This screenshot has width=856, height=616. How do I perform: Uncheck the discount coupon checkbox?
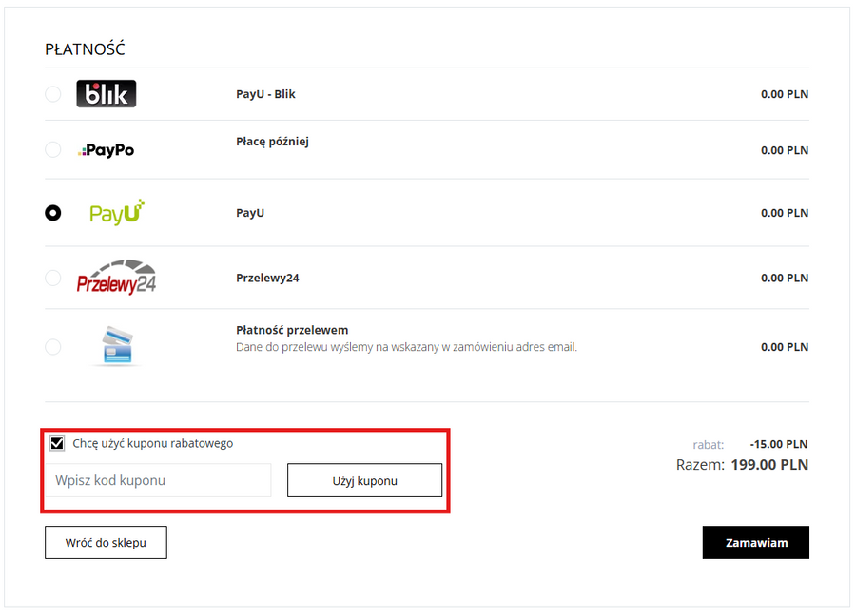point(57,443)
